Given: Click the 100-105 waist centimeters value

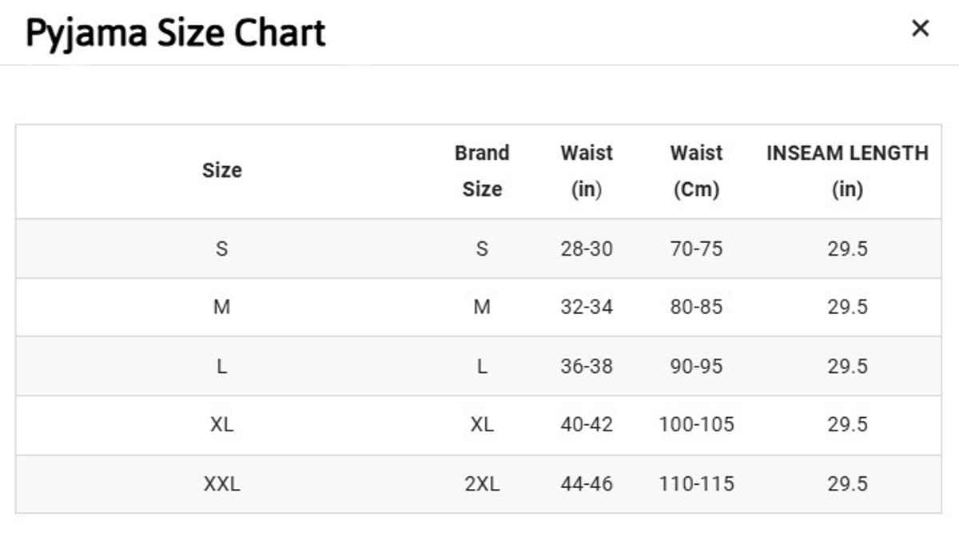Looking at the screenshot, I should (696, 424).
